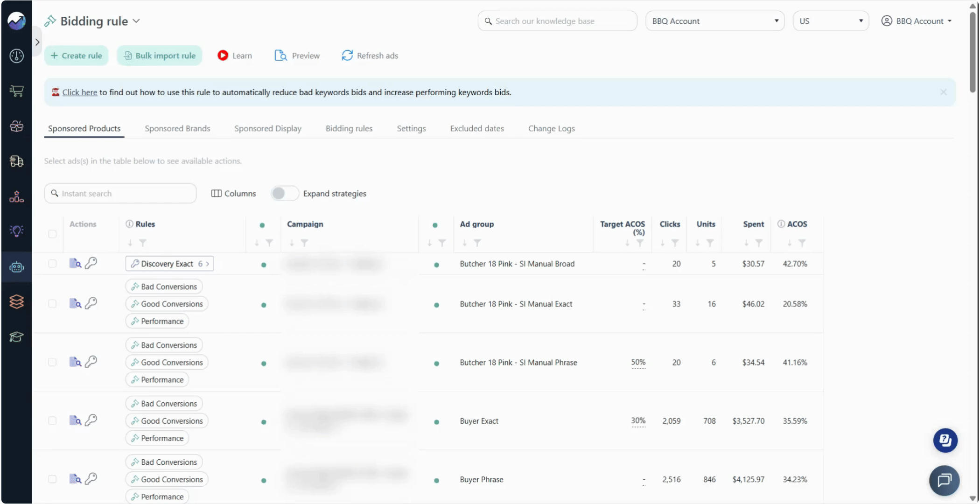Check the SI Manual Phrase row checkbox

click(x=52, y=362)
